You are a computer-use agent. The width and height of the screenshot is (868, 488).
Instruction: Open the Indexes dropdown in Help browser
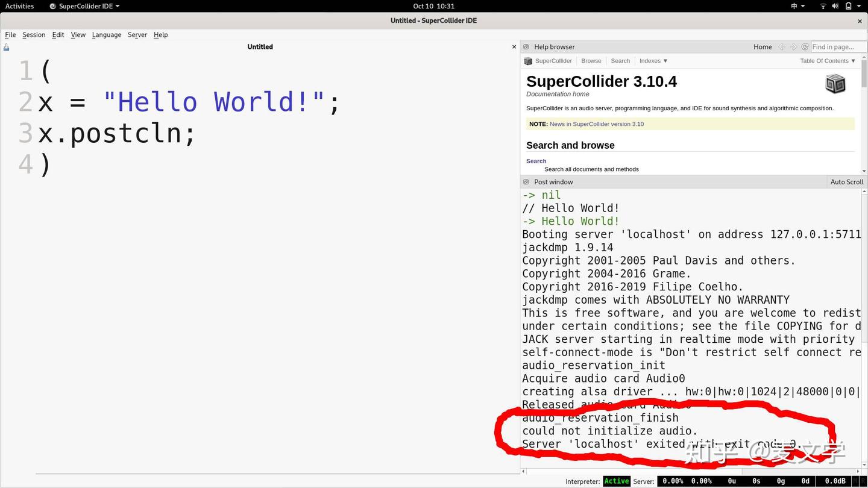652,60
